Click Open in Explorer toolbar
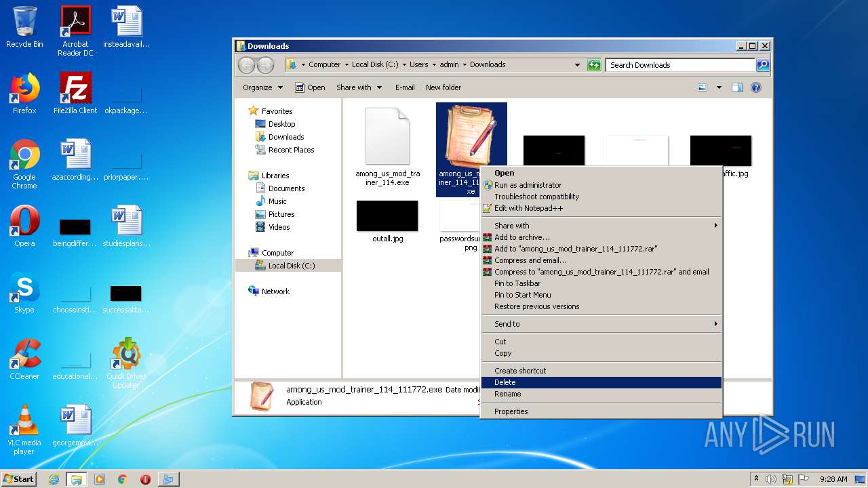This screenshot has height=488, width=868. (x=310, y=87)
